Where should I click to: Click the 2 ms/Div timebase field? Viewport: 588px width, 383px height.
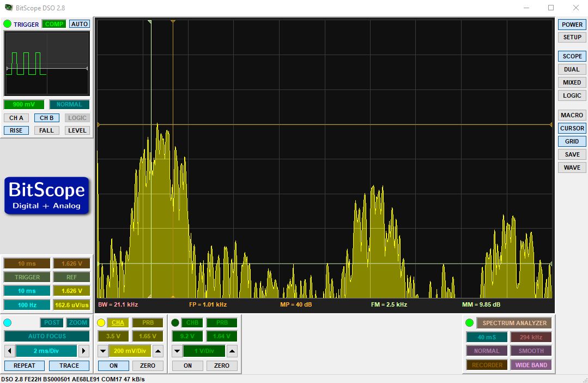point(46,351)
